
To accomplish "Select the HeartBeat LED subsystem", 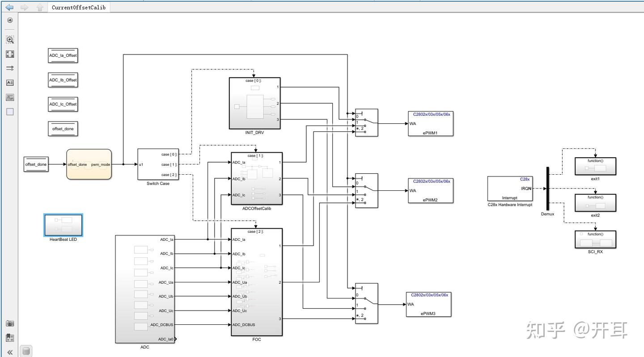I will (63, 225).
